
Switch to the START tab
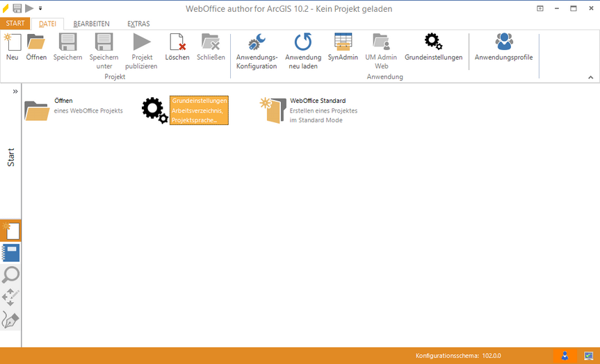click(15, 24)
